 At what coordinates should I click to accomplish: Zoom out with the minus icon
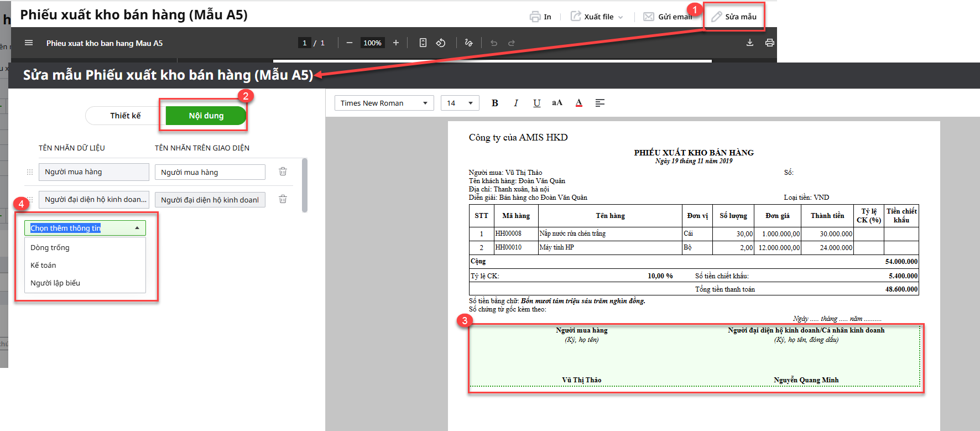pos(349,43)
